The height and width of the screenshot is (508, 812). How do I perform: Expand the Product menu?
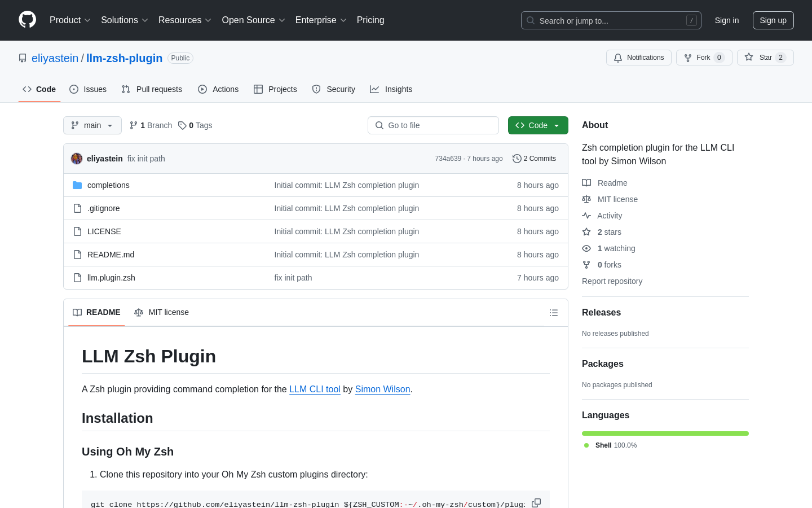point(70,20)
